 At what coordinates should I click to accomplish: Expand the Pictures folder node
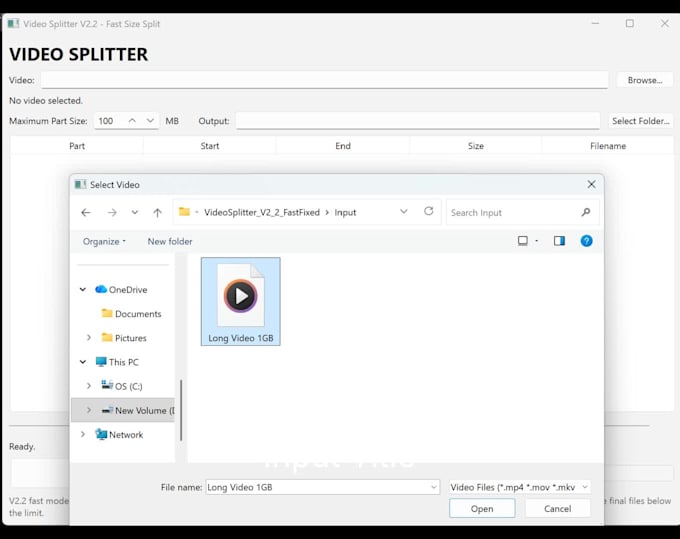click(89, 338)
